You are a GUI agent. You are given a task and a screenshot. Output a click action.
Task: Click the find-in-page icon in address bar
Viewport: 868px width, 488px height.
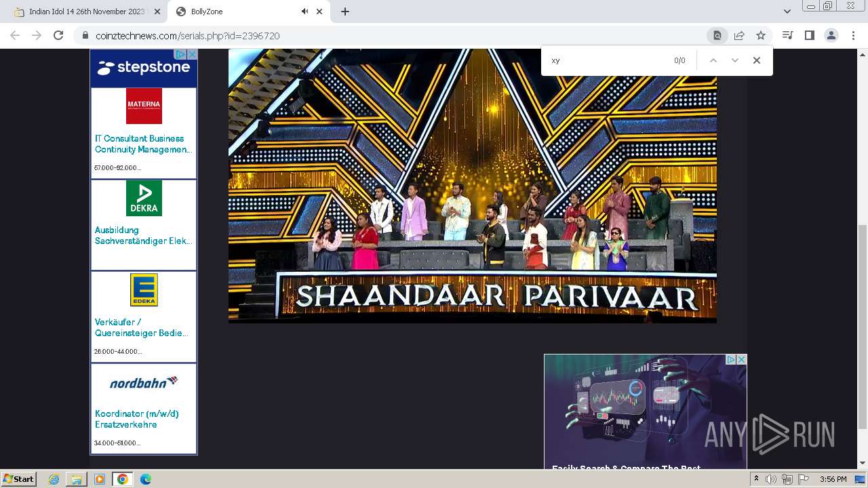click(x=717, y=36)
